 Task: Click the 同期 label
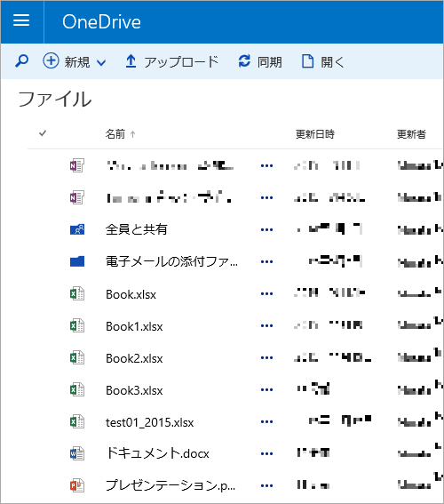click(270, 62)
